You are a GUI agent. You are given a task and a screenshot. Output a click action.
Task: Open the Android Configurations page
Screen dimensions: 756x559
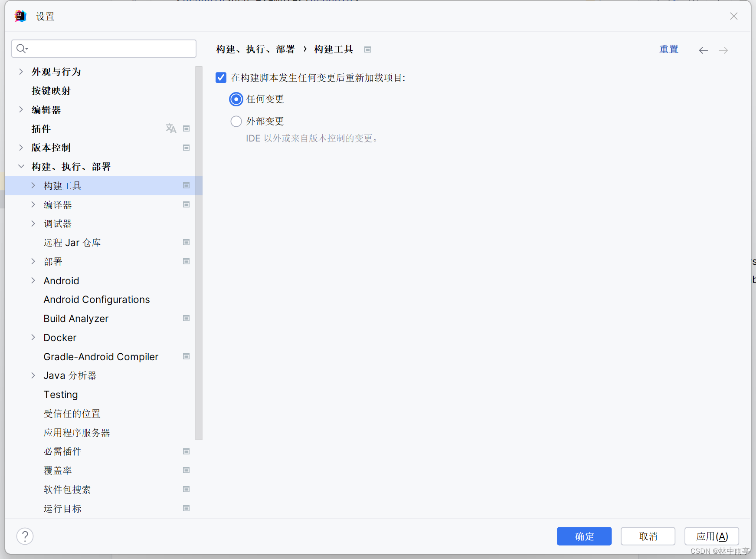click(97, 299)
